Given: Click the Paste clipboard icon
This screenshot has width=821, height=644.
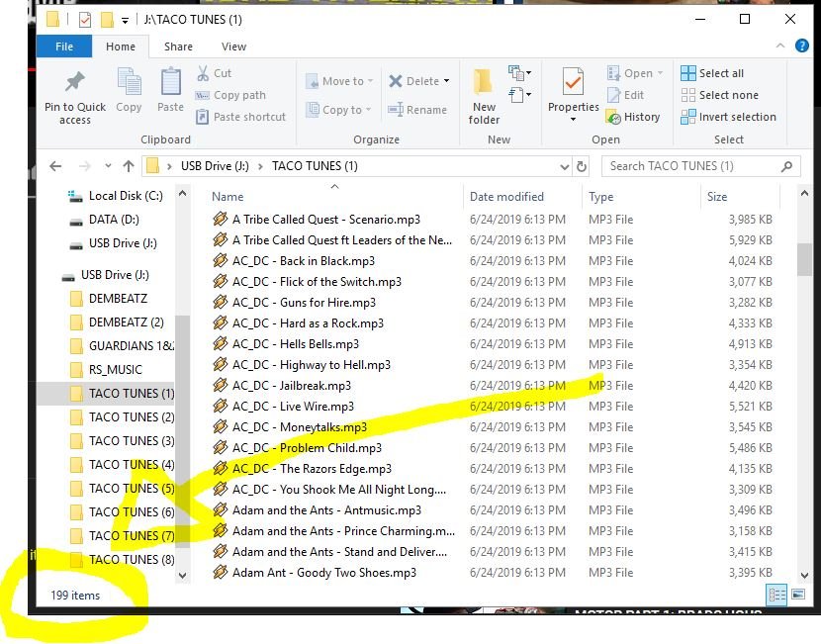Looking at the screenshot, I should coord(171,82).
